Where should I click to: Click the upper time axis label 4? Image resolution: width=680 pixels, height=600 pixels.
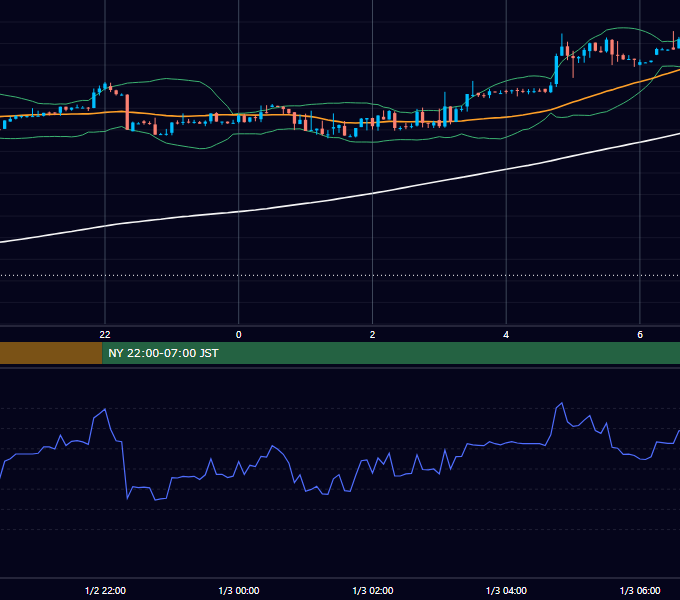pyautogui.click(x=506, y=335)
